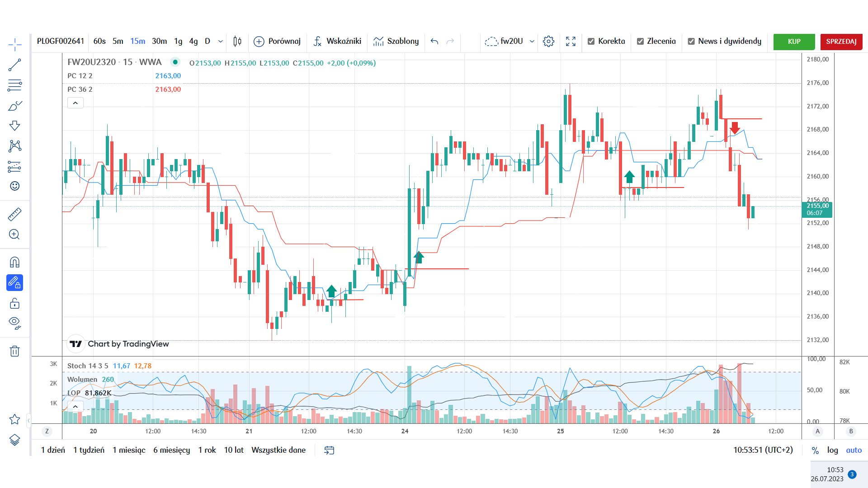Set range to 10 lat
Image resolution: width=868 pixels, height=488 pixels.
point(234,450)
